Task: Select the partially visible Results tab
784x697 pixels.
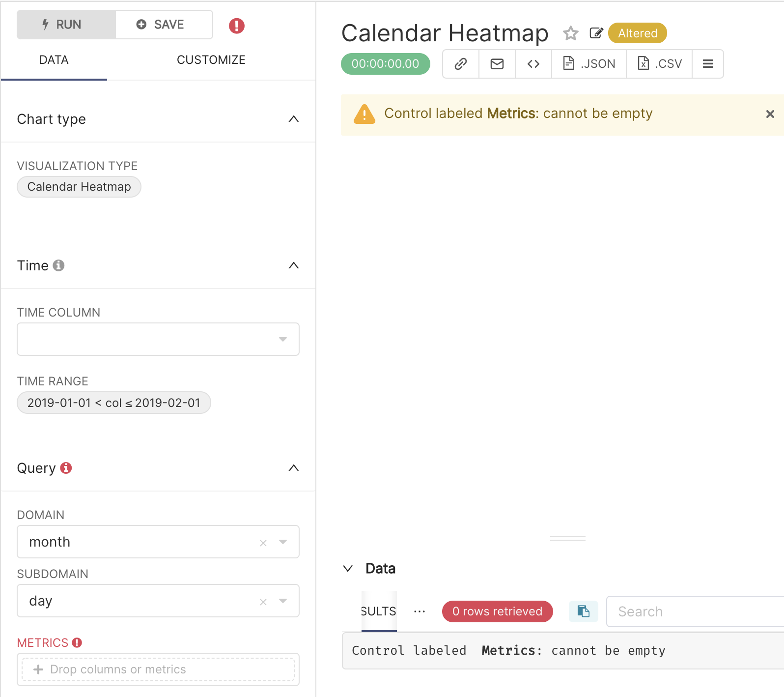Action: point(379,611)
